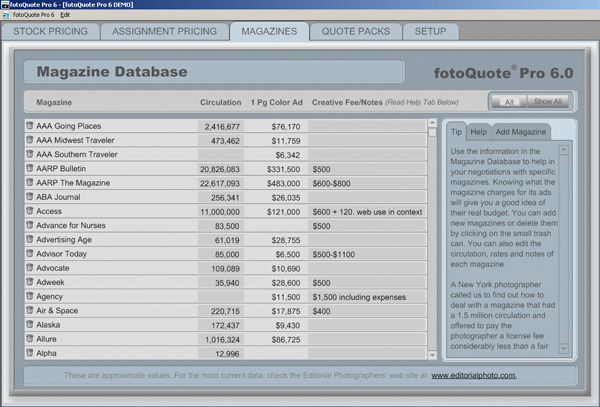Switch to the Stock Pricing tab

click(x=50, y=31)
